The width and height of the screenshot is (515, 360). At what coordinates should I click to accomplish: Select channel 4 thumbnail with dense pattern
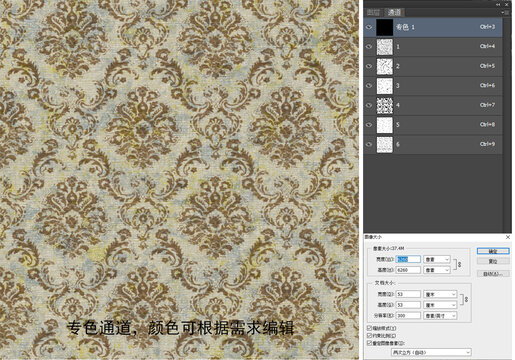[385, 105]
